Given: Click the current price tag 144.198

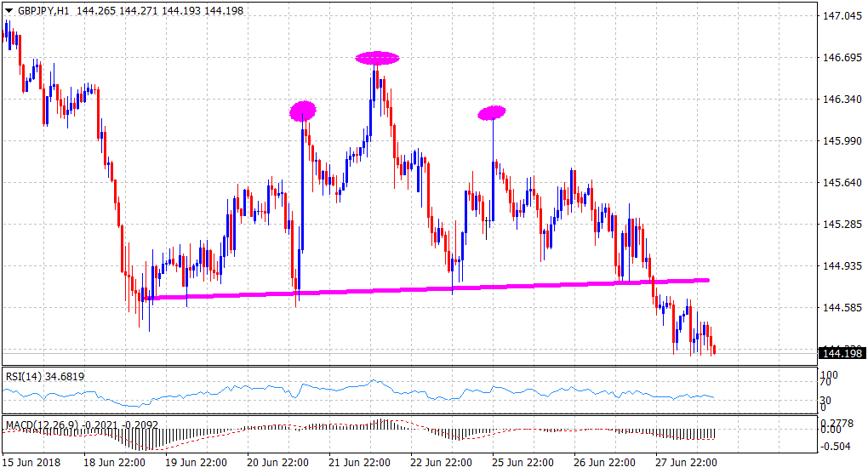Looking at the screenshot, I should [x=840, y=353].
